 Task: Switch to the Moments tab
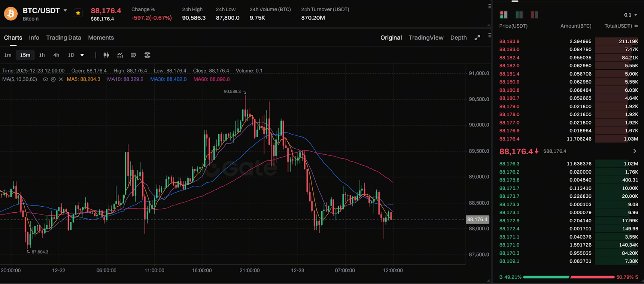101,37
